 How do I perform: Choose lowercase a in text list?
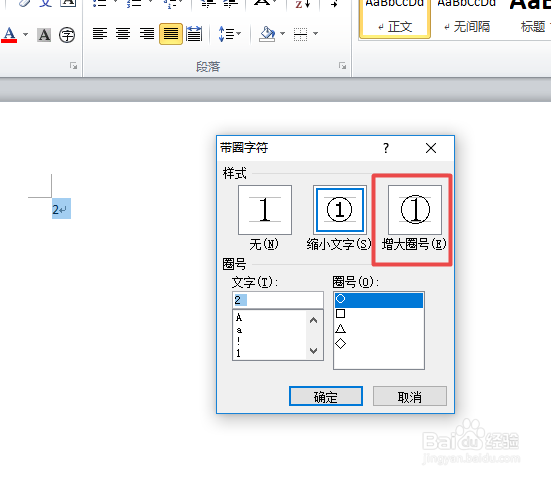tap(239, 330)
